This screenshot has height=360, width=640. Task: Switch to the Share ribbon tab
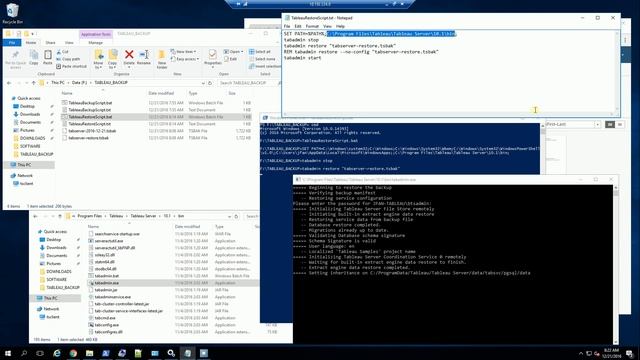(x=51, y=42)
